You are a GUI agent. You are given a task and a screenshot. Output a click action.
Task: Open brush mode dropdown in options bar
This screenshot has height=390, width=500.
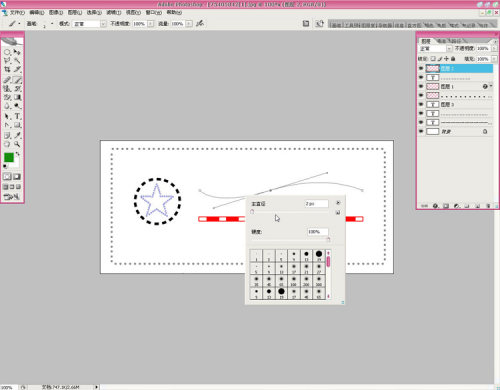(89, 24)
